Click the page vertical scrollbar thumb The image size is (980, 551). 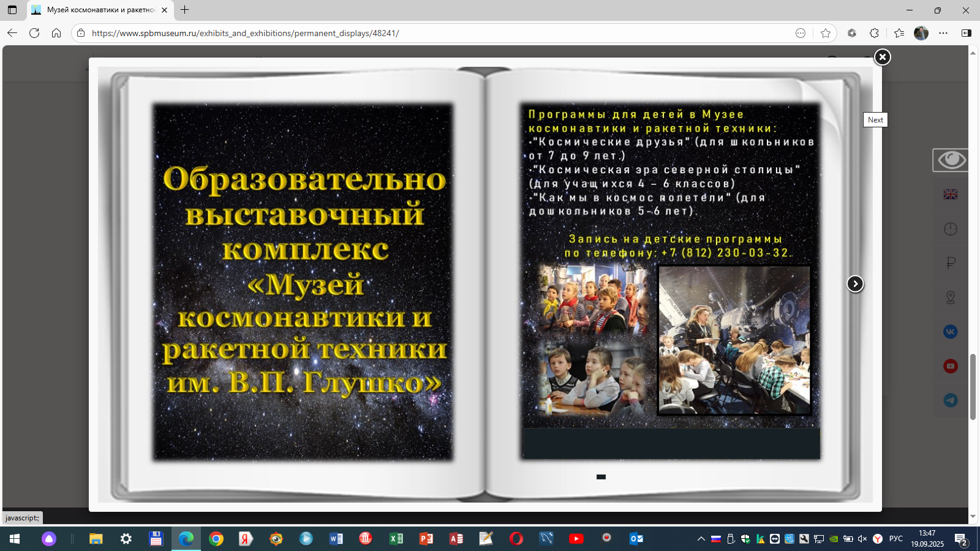(x=973, y=387)
